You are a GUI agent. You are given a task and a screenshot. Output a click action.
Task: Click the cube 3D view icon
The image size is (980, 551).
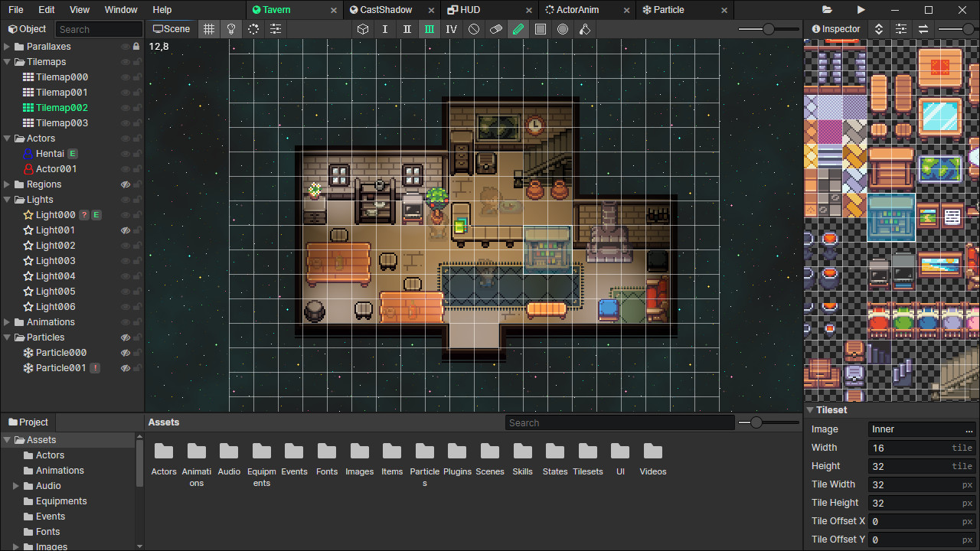coord(362,28)
